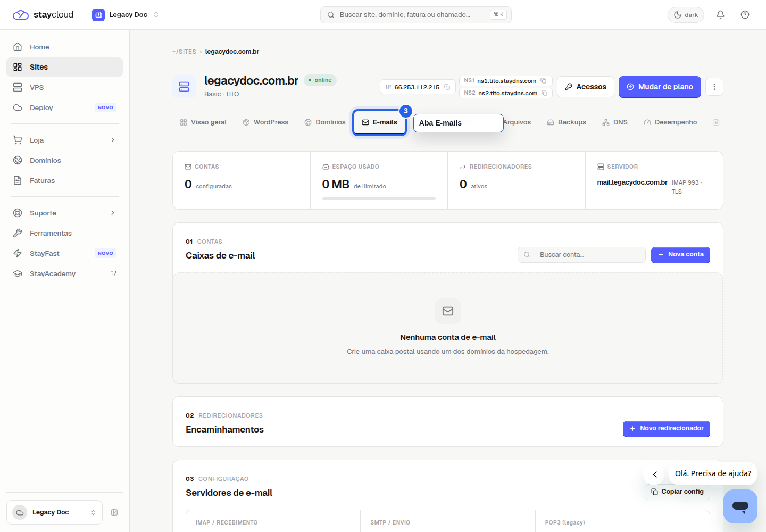The width and height of the screenshot is (766, 532).
Task: Open StayAcademy external link
Action: click(64, 273)
